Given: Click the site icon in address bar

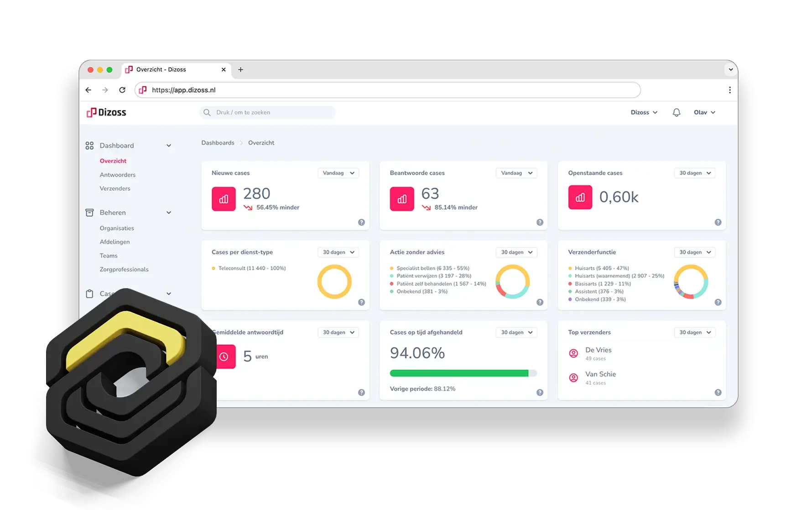Looking at the screenshot, I should 143,90.
